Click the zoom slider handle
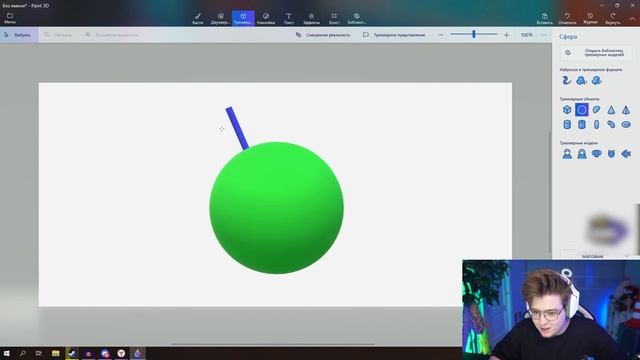The width and height of the screenshot is (640, 360). (x=474, y=34)
